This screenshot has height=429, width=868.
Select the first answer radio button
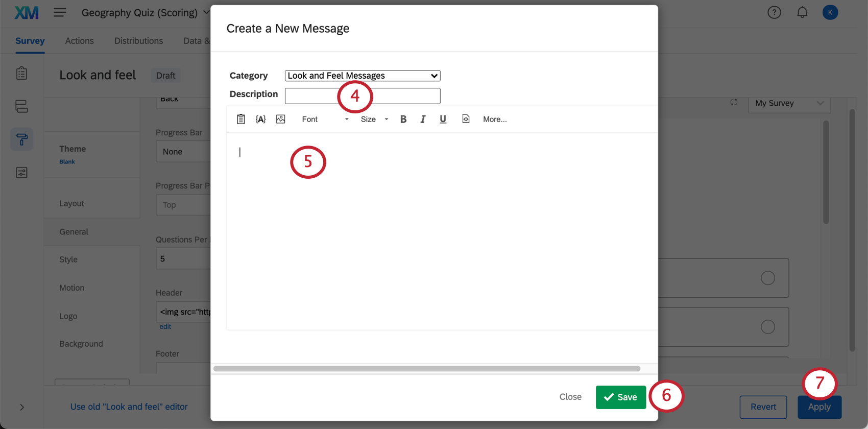(x=768, y=278)
